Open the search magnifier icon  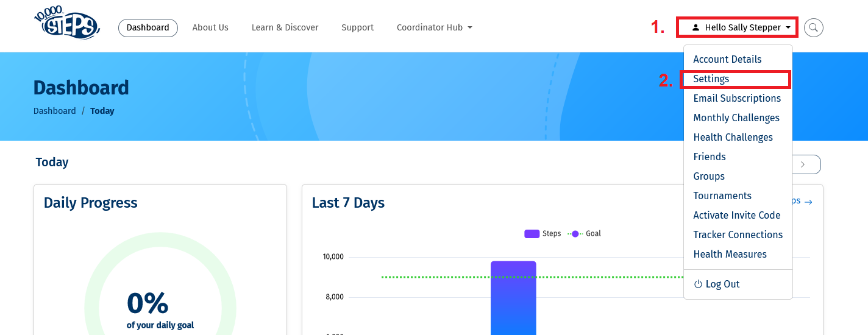tap(814, 27)
